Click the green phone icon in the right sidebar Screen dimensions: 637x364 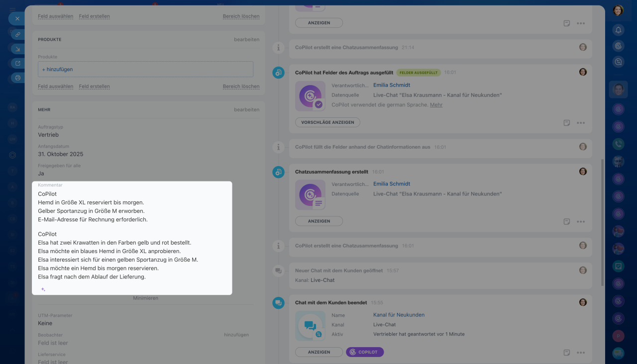pos(619,144)
